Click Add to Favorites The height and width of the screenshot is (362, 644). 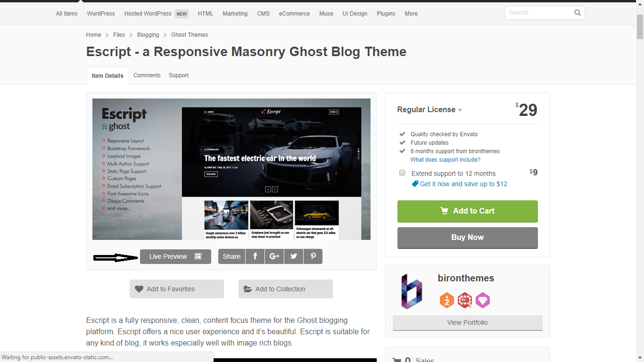177,289
